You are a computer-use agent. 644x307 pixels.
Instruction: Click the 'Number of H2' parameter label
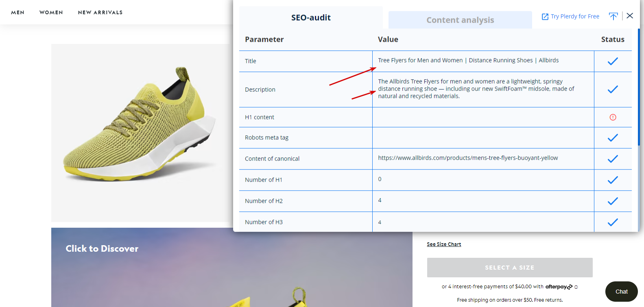click(x=264, y=201)
